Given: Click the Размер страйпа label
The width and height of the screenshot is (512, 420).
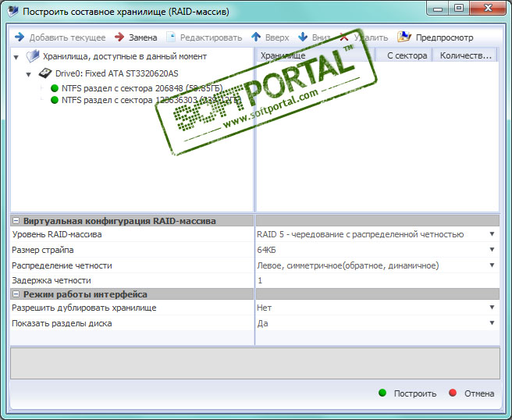Looking at the screenshot, I should click(x=43, y=250).
